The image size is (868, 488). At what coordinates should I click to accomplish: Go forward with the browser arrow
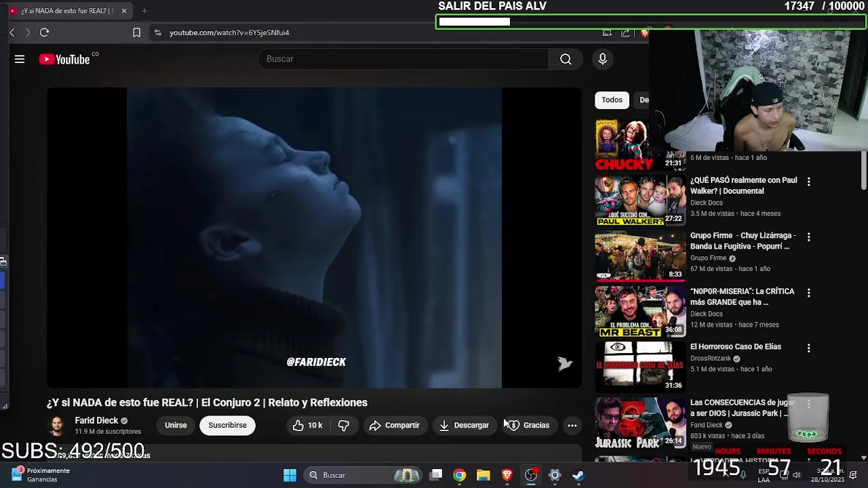point(28,32)
